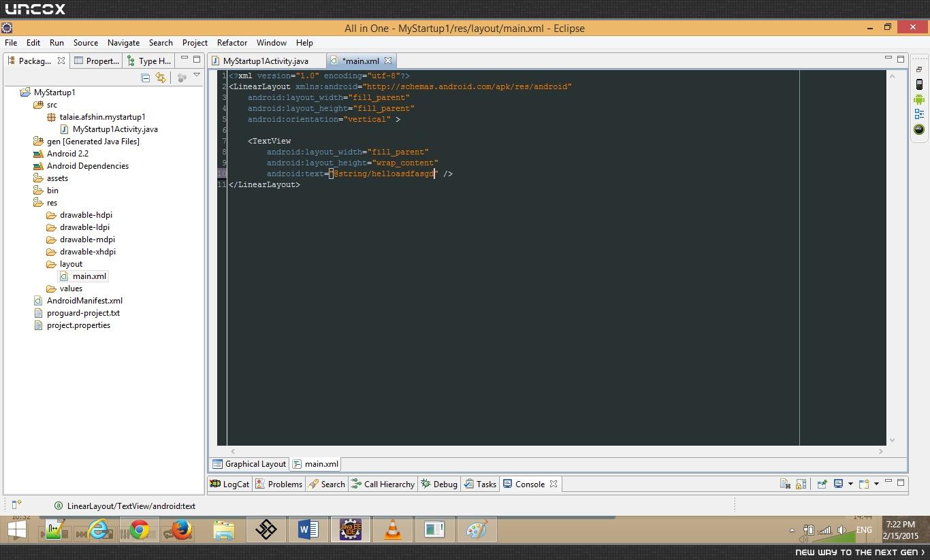Image resolution: width=930 pixels, height=560 pixels.
Task: Open the Open Console dropdown arrow
Action: (x=876, y=484)
